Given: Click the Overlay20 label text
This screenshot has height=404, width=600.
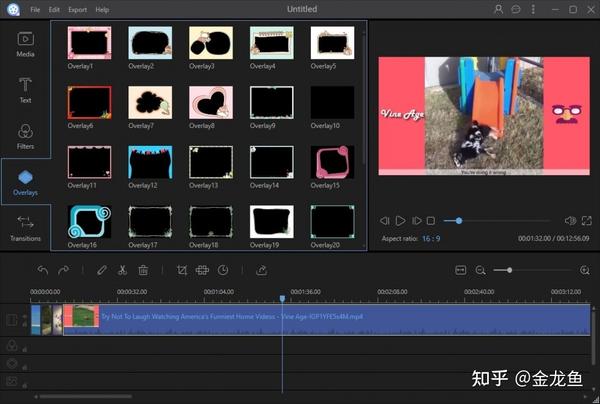Looking at the screenshot, I should (x=325, y=245).
